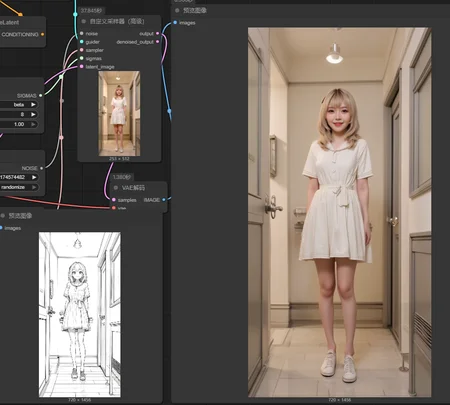
Task: Click the guider input socket
Action: (82, 42)
